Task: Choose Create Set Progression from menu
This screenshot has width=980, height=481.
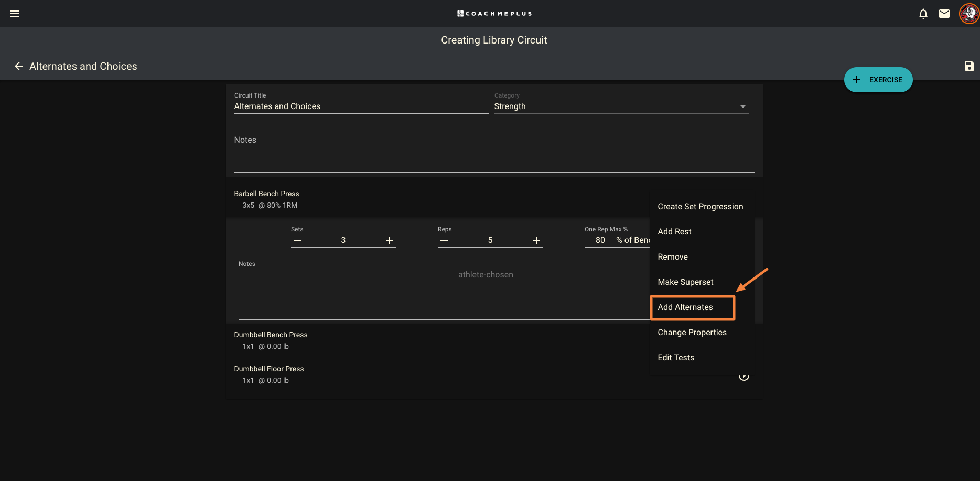Action: pos(702,207)
